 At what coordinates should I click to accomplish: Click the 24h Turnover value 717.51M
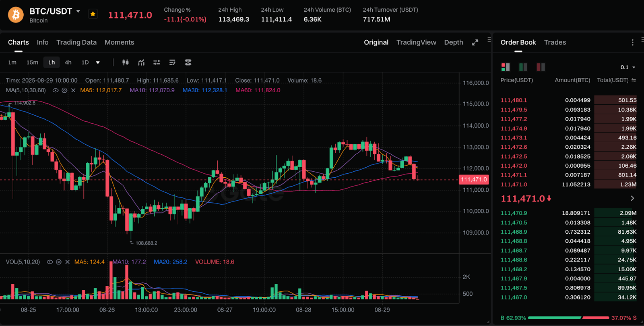coord(376,19)
